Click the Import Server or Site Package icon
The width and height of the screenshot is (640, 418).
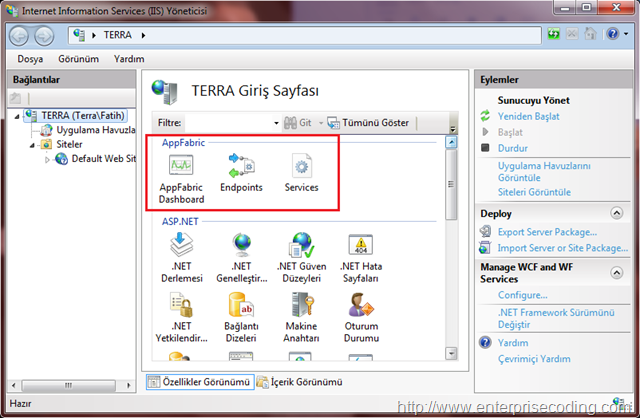tap(485, 248)
